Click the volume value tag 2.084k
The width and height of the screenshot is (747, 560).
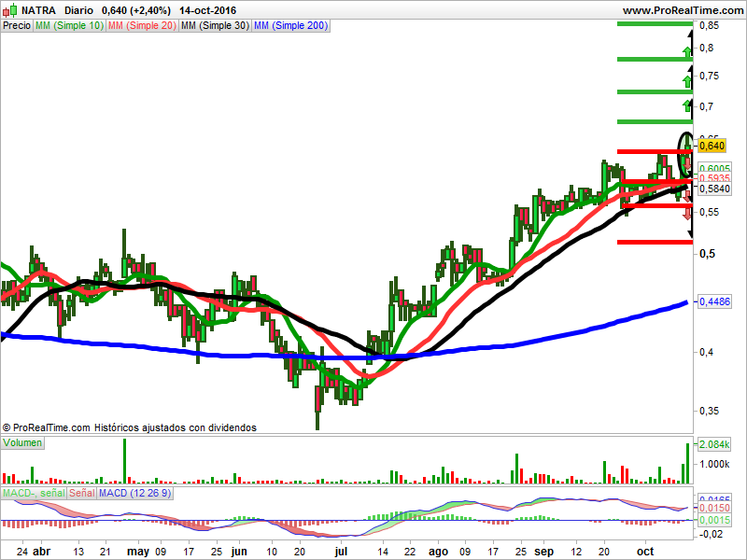(714, 445)
